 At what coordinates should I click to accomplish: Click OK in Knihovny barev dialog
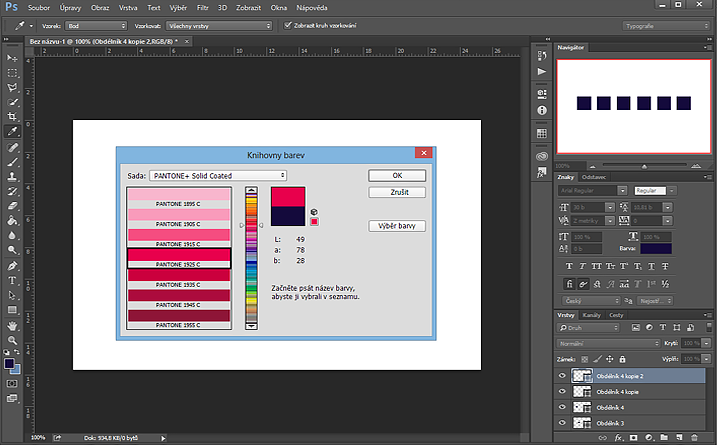click(397, 176)
